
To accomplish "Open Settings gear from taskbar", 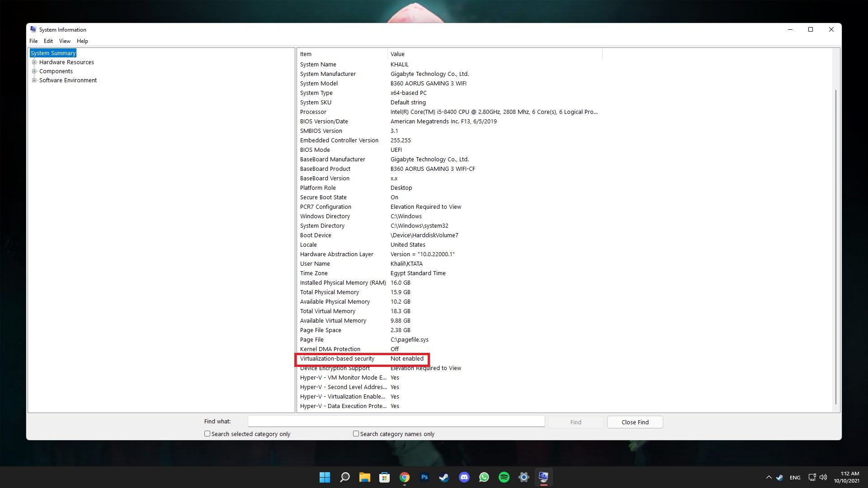I will (524, 477).
